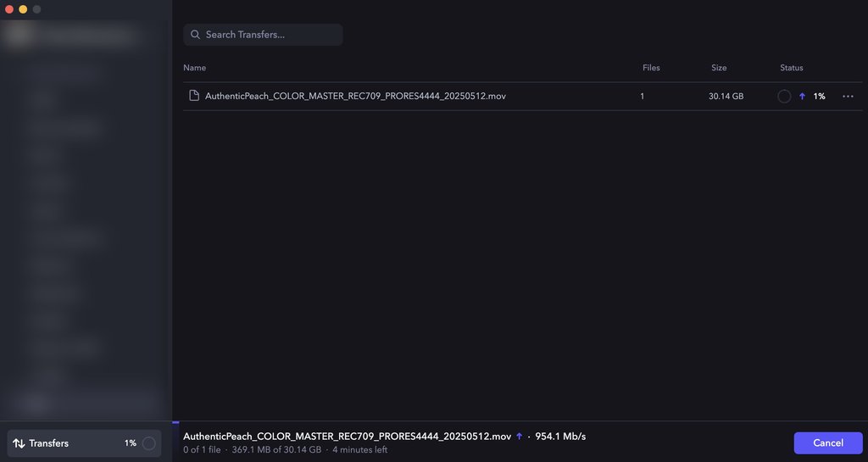Viewport: 868px width, 462px height.
Task: Click the 954.1 Mb/s speed readout
Action: point(560,437)
